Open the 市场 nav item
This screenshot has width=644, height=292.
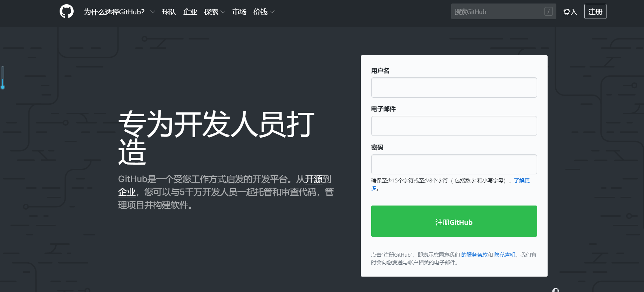[x=239, y=12]
